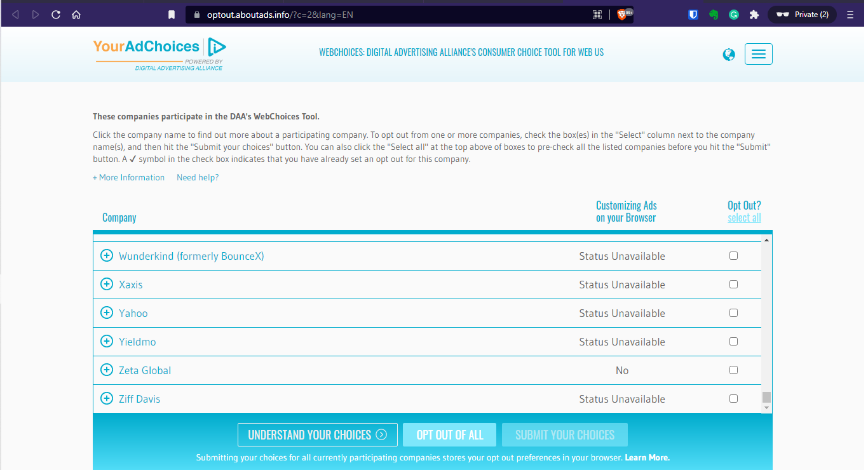Click the Zeta Global status "No"

point(622,370)
